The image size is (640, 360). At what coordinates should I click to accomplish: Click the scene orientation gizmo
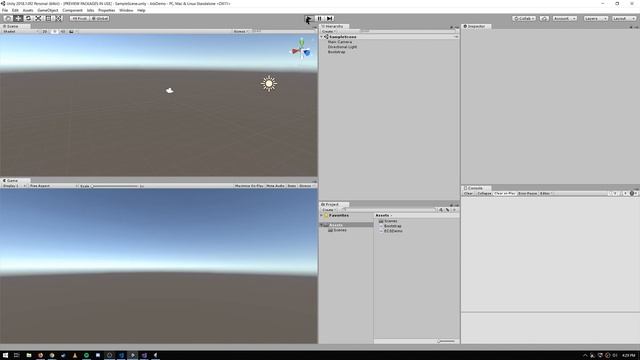(x=301, y=50)
